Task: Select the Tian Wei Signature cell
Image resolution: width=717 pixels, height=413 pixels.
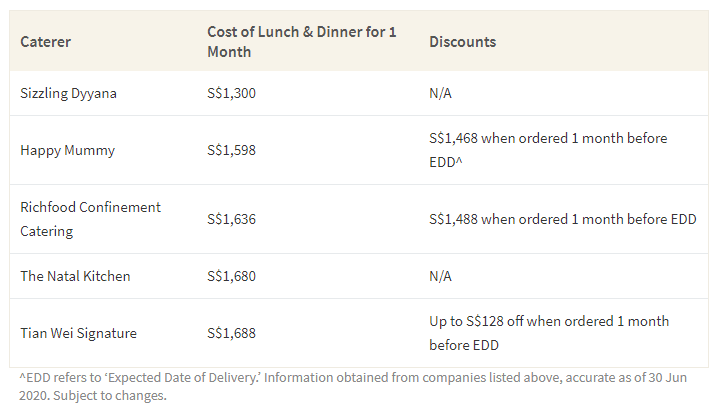Action: coord(76,333)
